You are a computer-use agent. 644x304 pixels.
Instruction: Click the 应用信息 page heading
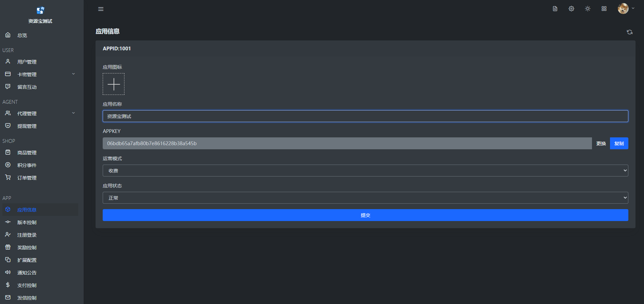coord(107,31)
